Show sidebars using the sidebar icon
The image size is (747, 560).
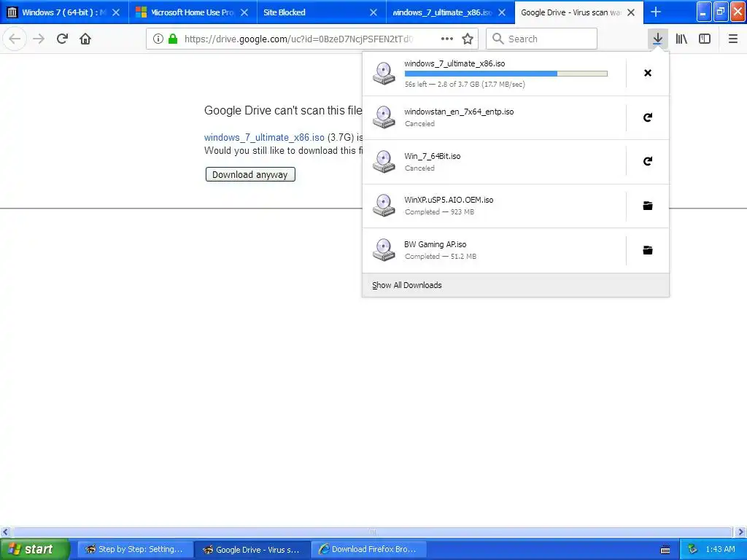coord(705,39)
